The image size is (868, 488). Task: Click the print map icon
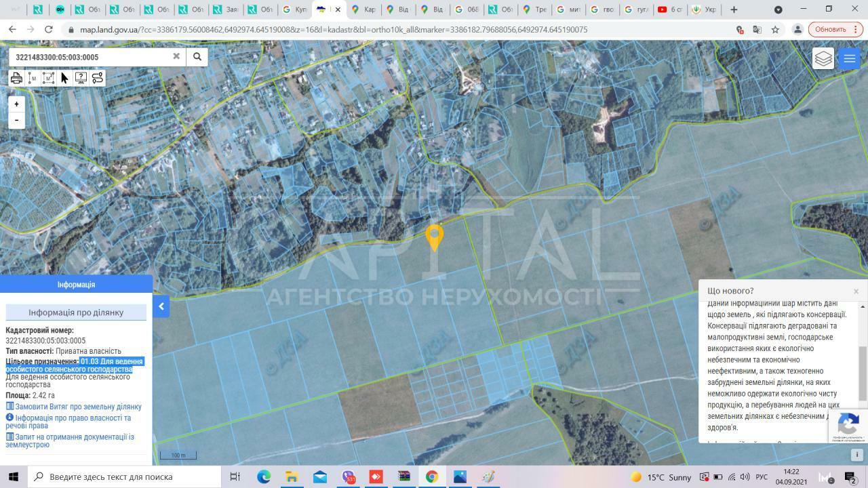[x=16, y=78]
